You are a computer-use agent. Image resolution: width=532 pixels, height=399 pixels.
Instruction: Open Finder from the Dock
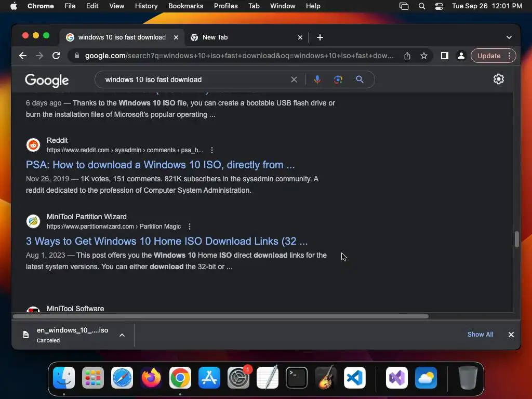pos(64,378)
